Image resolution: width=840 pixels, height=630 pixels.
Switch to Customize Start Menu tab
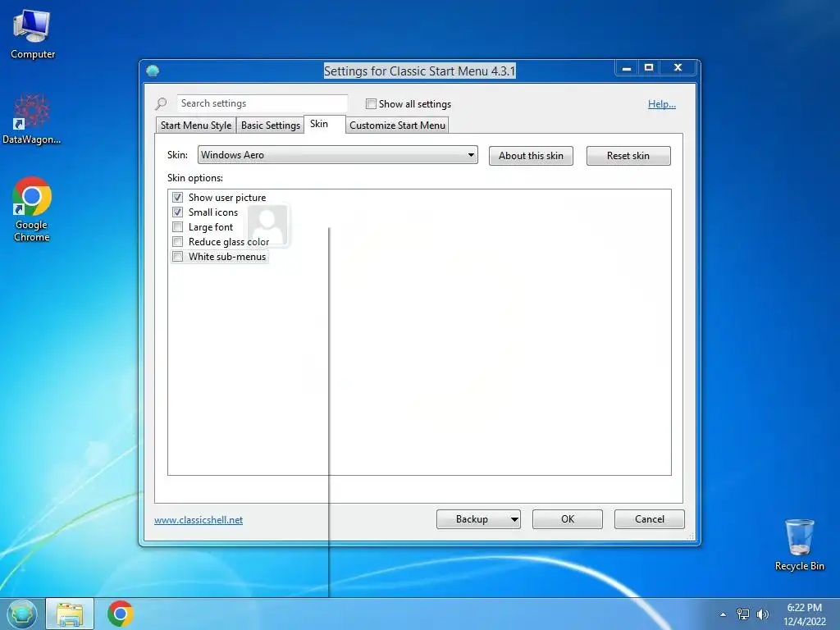397,126
